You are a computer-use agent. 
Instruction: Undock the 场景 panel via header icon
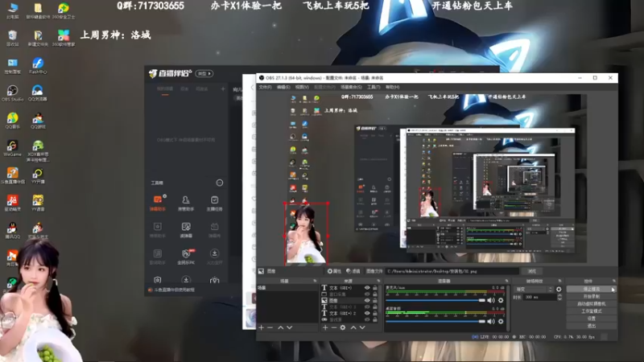[315, 281]
